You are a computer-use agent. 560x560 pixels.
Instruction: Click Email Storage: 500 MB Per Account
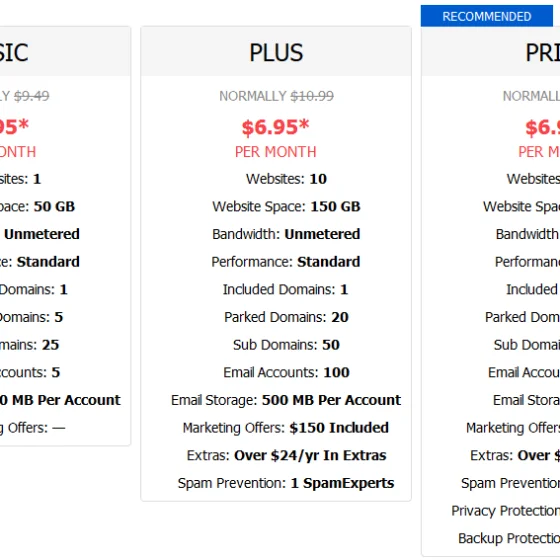286,400
